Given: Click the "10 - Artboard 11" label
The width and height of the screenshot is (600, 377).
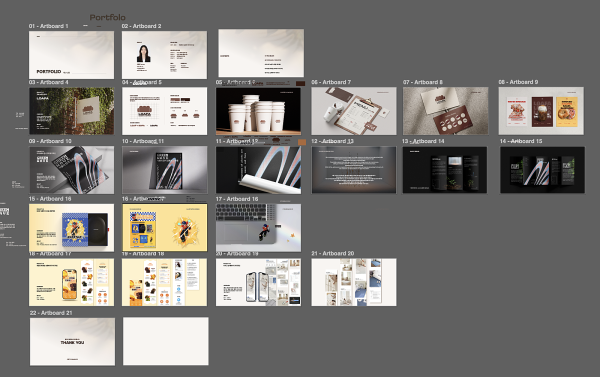Looking at the screenshot, I should (143, 141).
